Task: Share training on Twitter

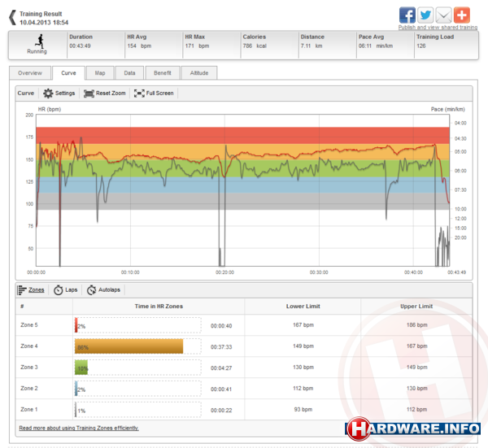Action: tap(425, 15)
